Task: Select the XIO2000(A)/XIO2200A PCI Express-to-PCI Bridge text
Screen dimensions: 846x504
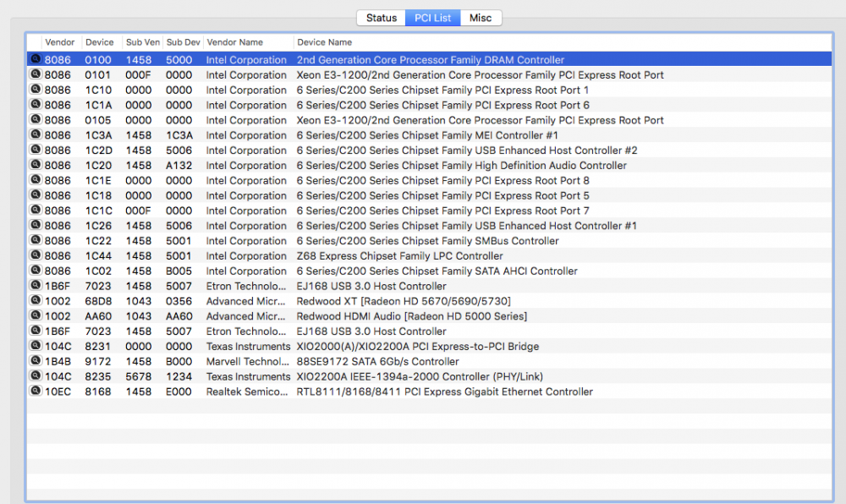Action: [x=418, y=347]
